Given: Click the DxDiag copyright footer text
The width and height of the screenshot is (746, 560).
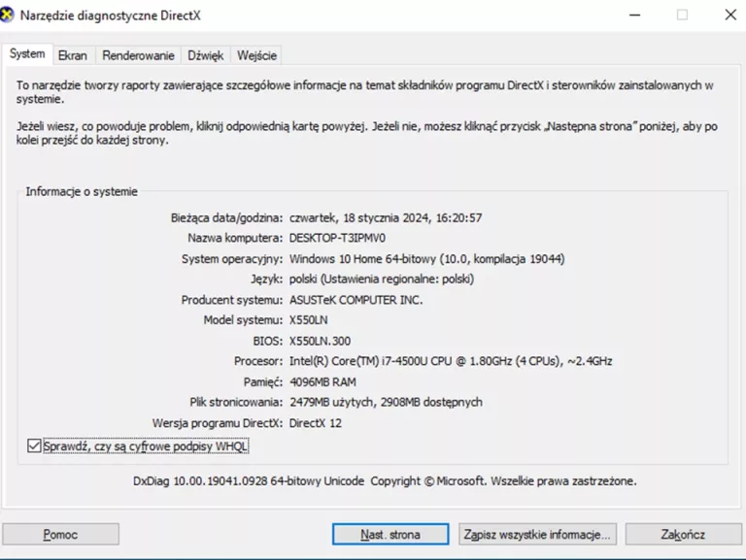Looking at the screenshot, I should (385, 480).
